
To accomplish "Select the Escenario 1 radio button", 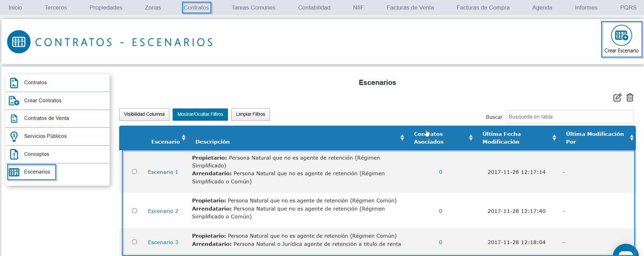I will 134,172.
